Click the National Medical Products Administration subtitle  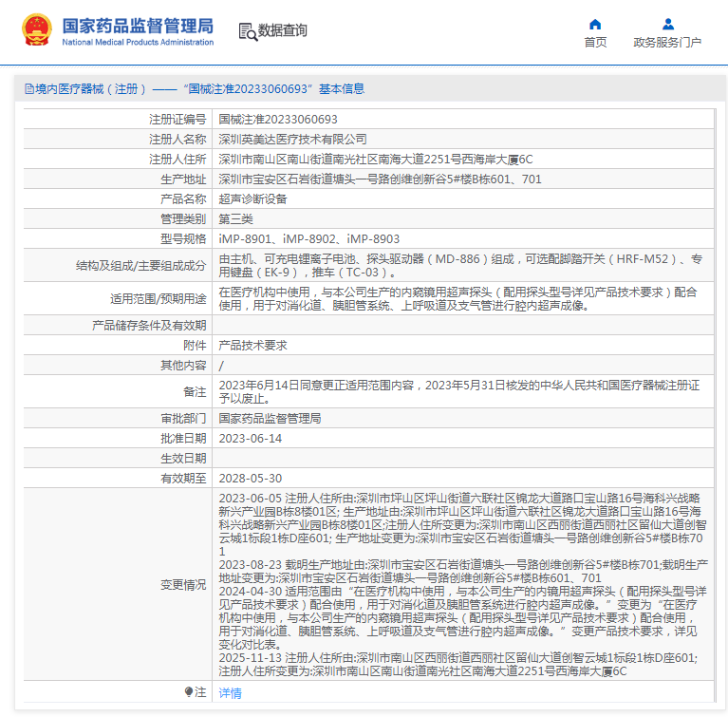(x=138, y=43)
